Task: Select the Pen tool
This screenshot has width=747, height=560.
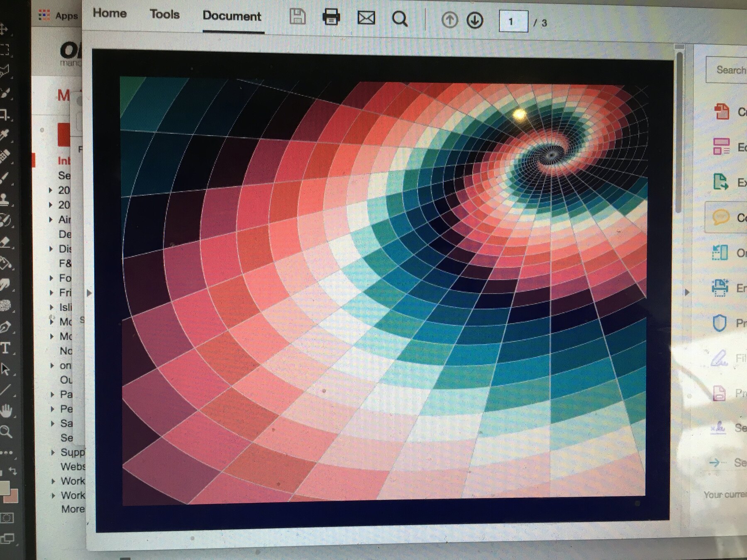Action: [5, 327]
